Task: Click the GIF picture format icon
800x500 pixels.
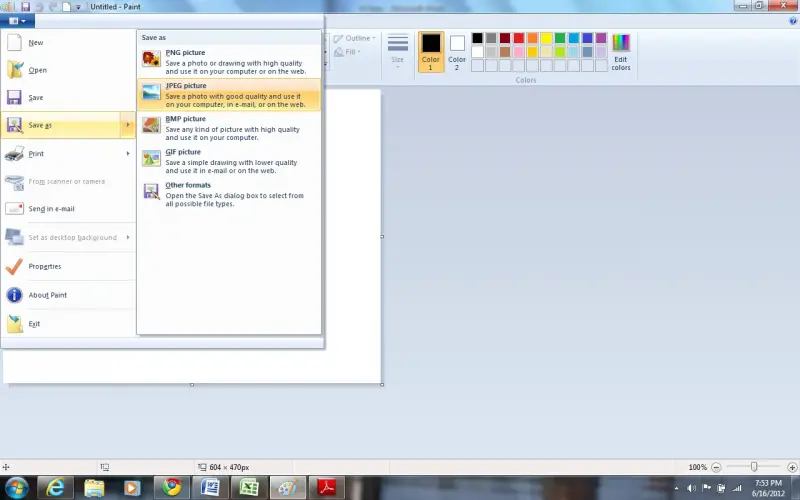Action: [151, 158]
